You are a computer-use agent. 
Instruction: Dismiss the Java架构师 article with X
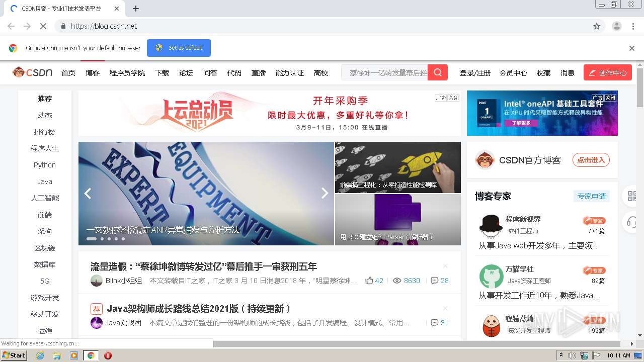click(x=445, y=308)
